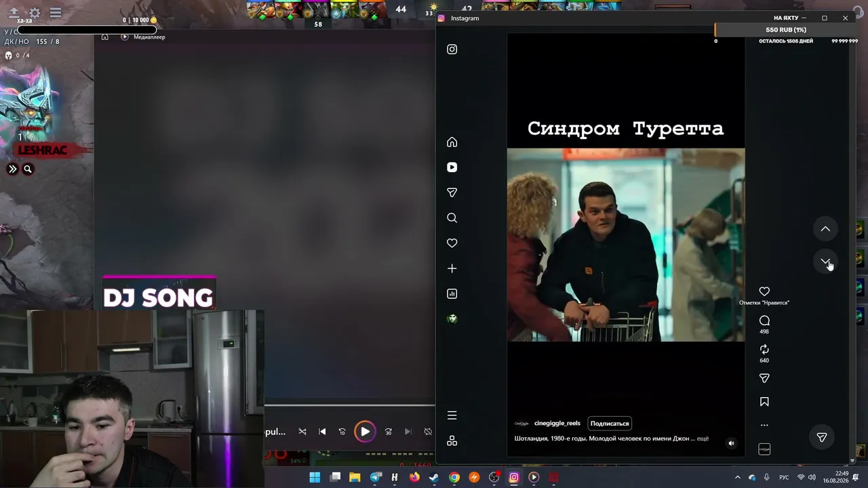Open floating messages button in Instagram

822,437
